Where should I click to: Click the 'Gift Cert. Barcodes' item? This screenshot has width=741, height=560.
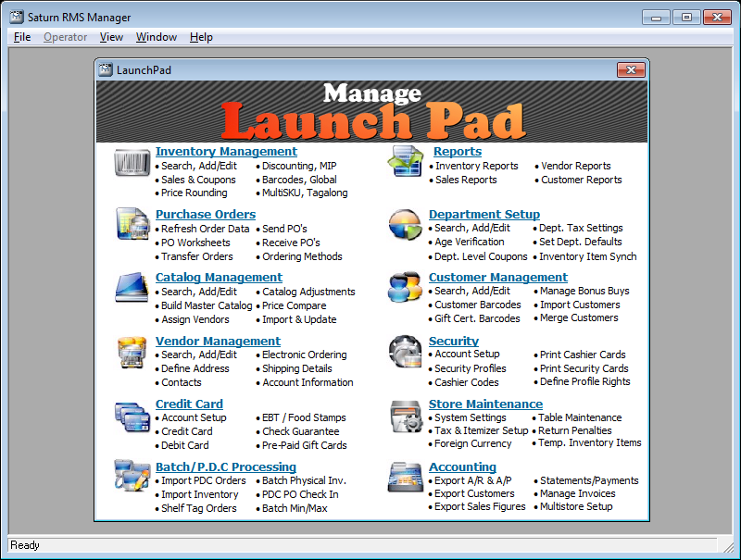click(477, 318)
